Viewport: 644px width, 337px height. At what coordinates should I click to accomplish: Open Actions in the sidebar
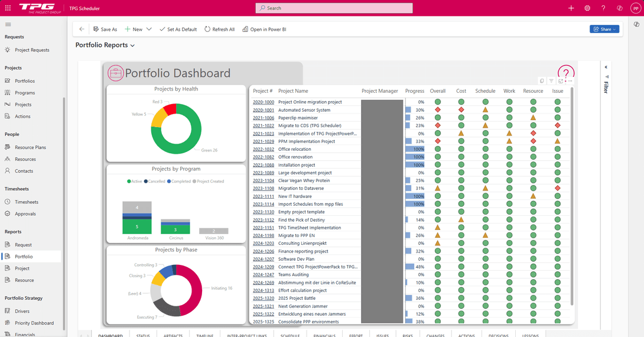(22, 116)
